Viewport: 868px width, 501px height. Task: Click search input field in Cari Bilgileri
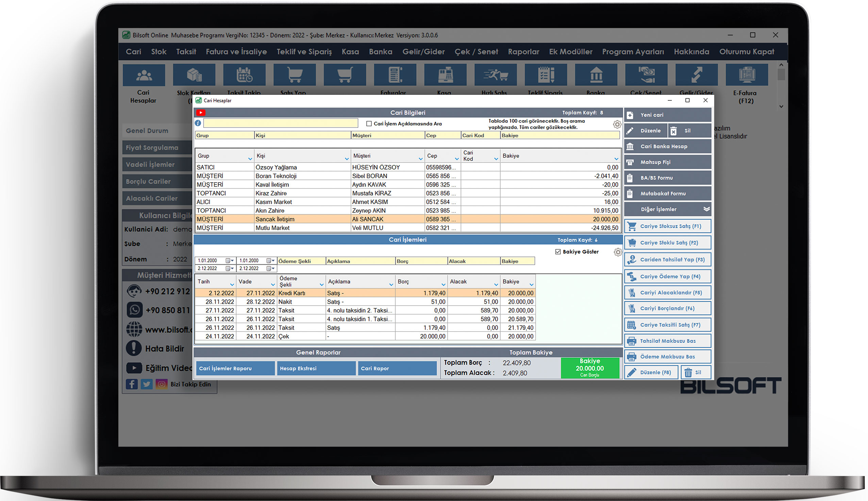[283, 123]
